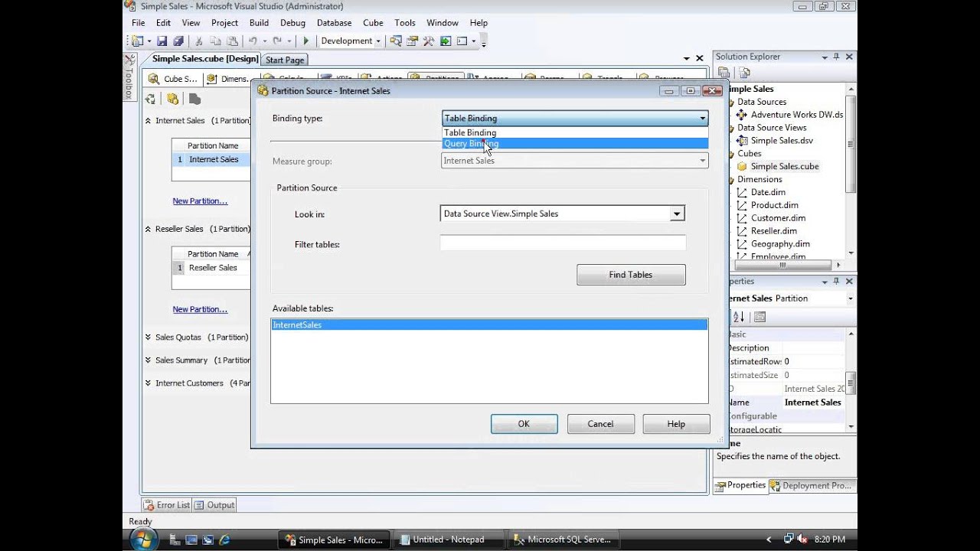Expand the Internet Customers measure group
The width and height of the screenshot is (980, 551).
[148, 383]
